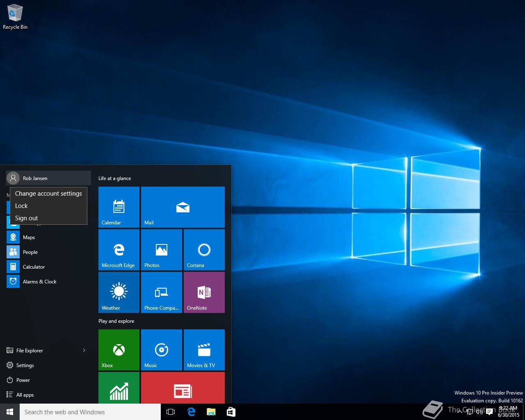This screenshot has width=525, height=420.
Task: Open the Photos tile
Action: [162, 250]
